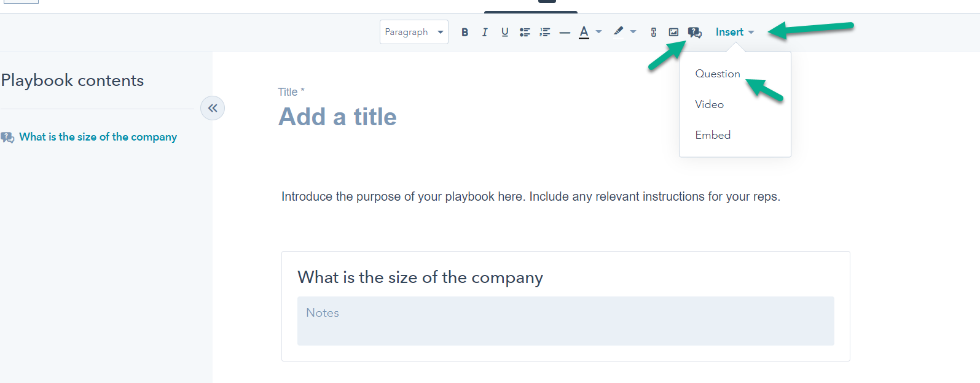Collapse the Playbook contents sidebar
The width and height of the screenshot is (980, 383).
213,108
